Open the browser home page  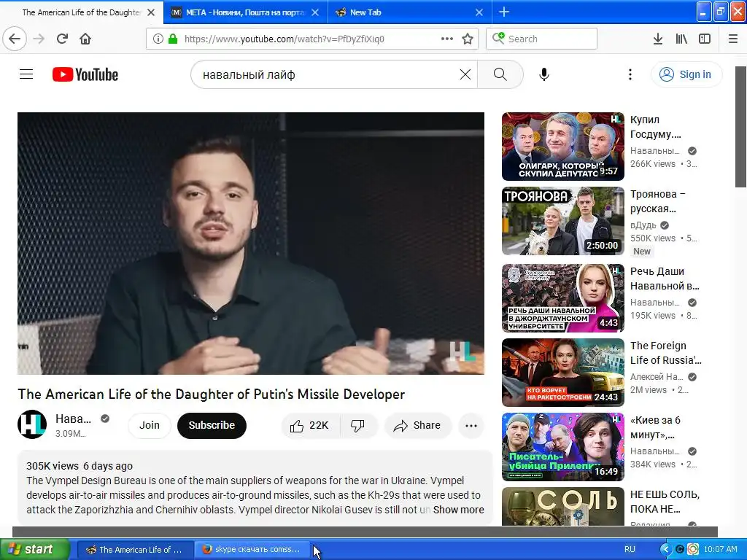click(85, 39)
